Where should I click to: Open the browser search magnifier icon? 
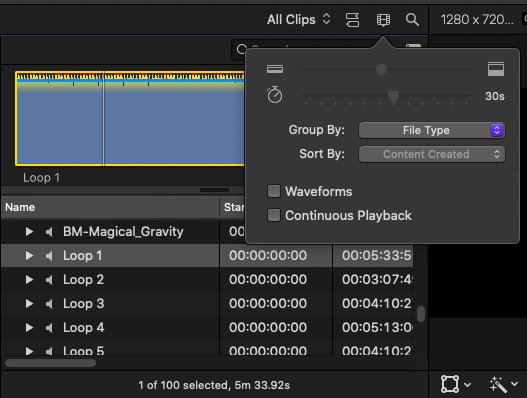coord(412,20)
